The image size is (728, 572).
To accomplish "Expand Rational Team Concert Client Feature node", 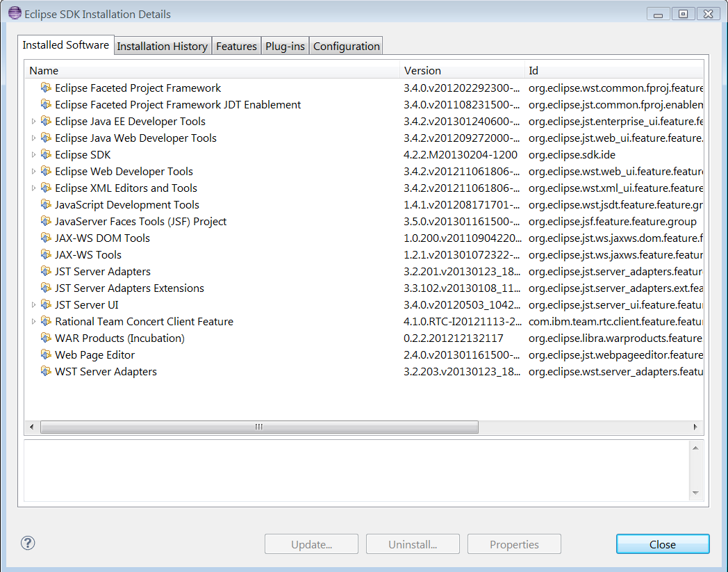I will (33, 322).
